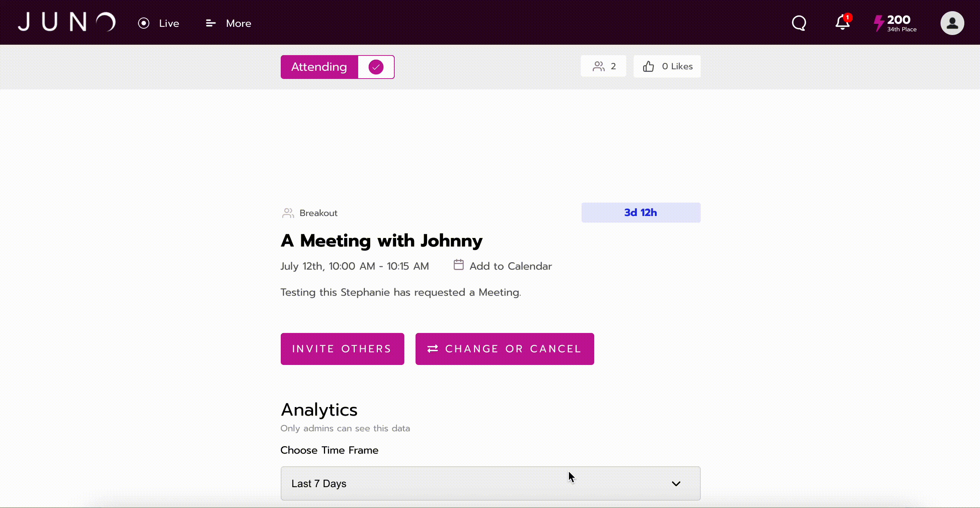This screenshot has height=508, width=980.
Task: Click the change/cancel swap arrows icon
Action: [433, 349]
